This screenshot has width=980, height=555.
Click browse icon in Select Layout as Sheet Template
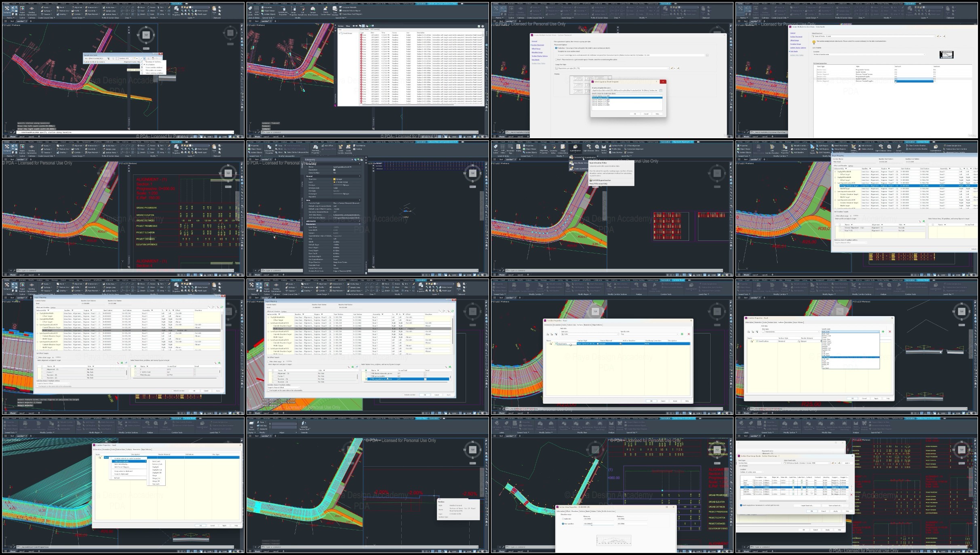tap(661, 91)
